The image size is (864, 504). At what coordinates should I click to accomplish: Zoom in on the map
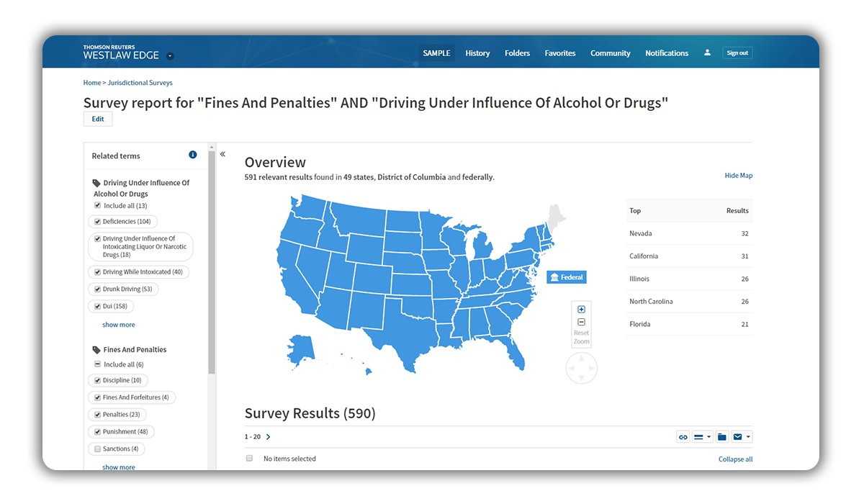pyautogui.click(x=582, y=310)
